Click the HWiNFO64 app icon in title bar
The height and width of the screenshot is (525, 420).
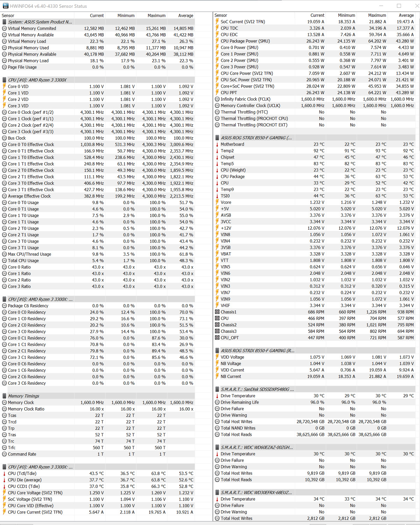[x=5, y=6]
